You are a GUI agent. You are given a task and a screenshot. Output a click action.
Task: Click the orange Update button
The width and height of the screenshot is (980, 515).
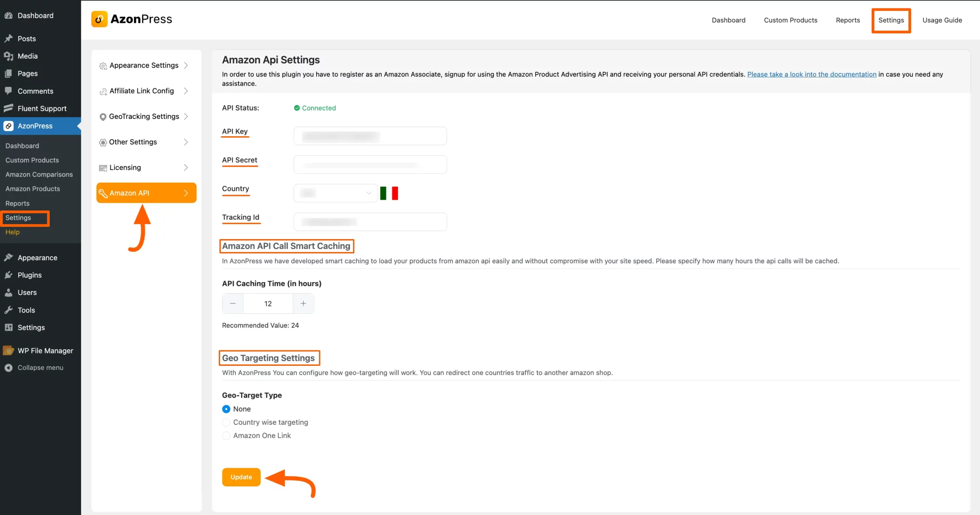point(241,477)
